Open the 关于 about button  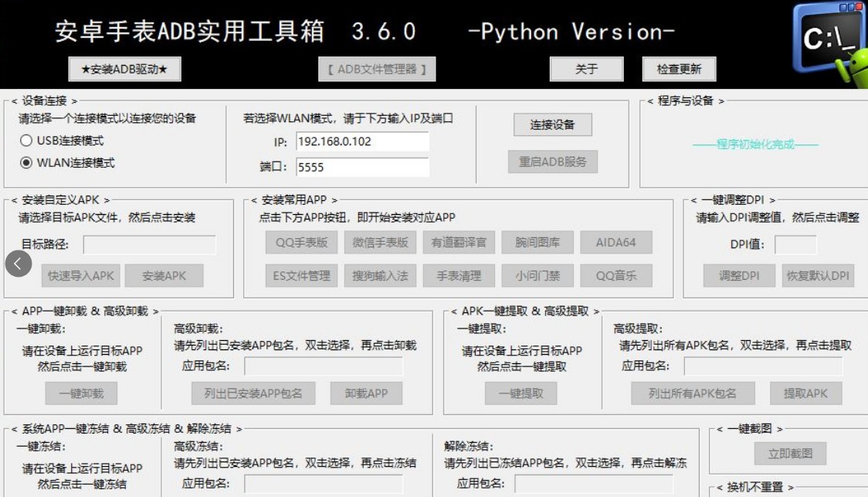tap(586, 69)
